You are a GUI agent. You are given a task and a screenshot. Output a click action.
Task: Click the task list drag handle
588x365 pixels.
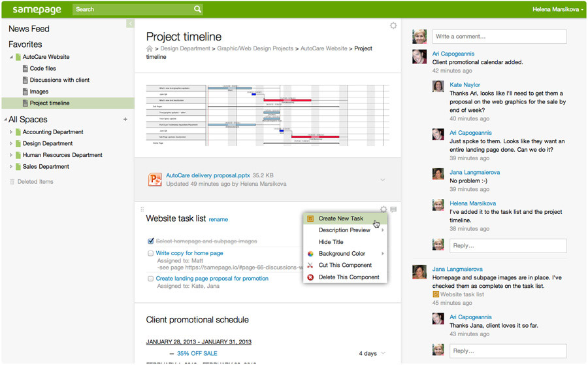(142, 209)
